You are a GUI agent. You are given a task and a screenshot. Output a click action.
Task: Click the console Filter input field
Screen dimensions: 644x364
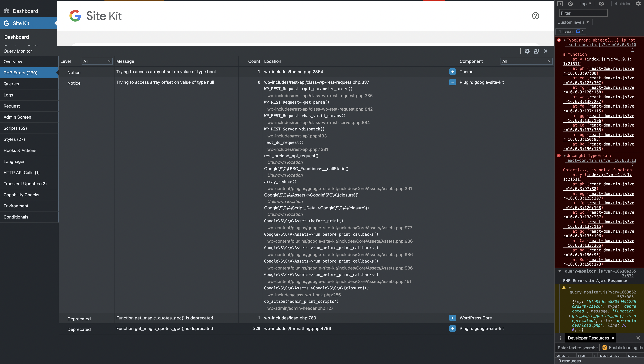(583, 13)
